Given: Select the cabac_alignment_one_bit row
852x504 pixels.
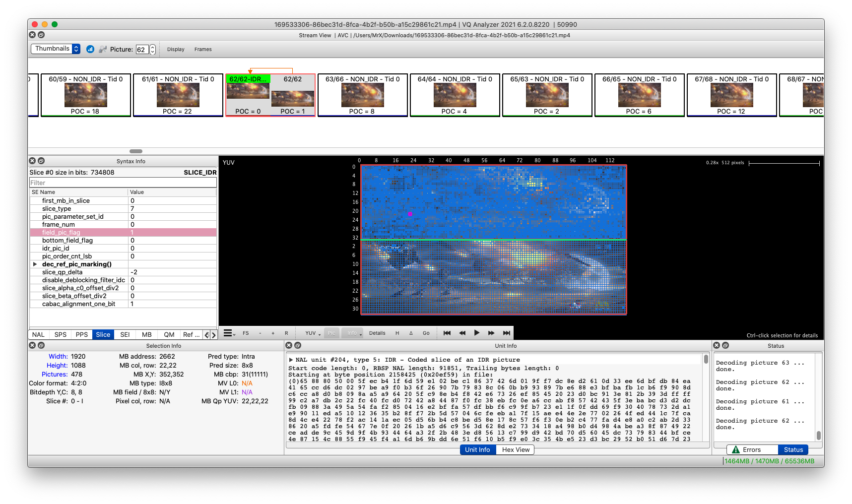Looking at the screenshot, I should tap(123, 304).
